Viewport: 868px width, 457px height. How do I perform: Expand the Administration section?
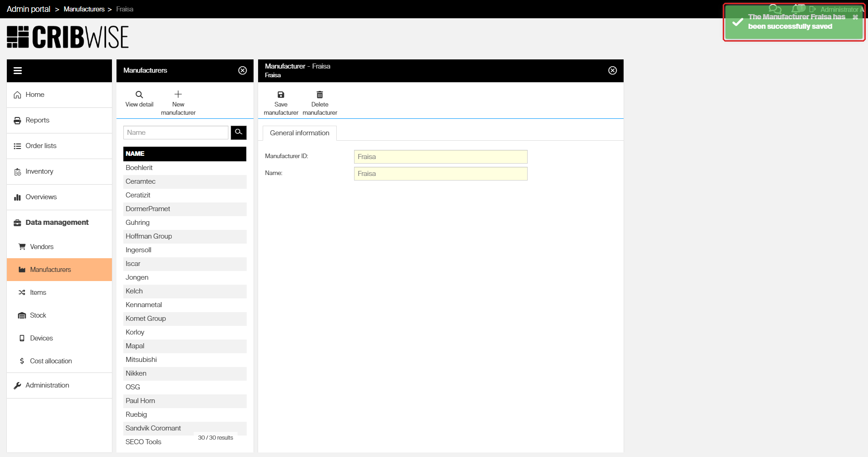(59, 386)
